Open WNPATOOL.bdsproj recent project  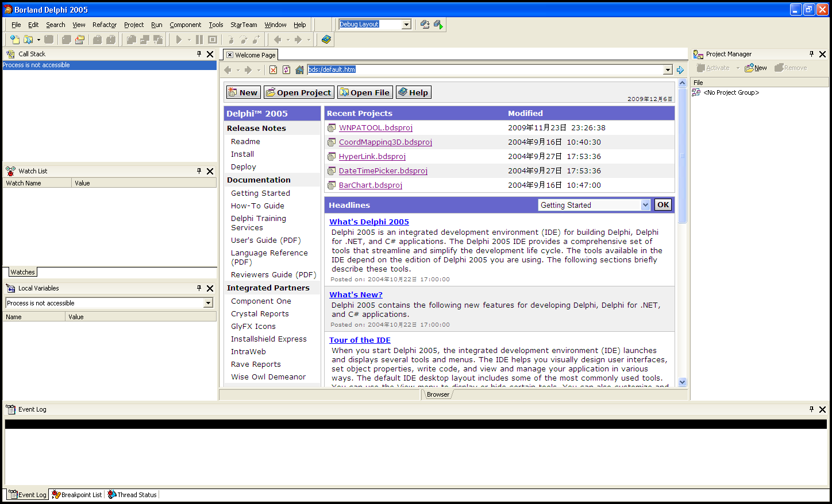coord(376,128)
